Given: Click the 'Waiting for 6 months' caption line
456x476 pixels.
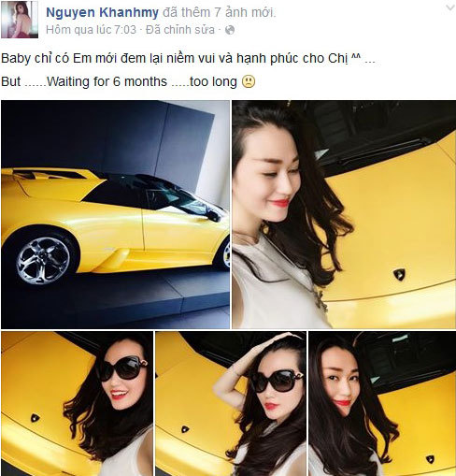Looking at the screenshot, I should coord(128,81).
